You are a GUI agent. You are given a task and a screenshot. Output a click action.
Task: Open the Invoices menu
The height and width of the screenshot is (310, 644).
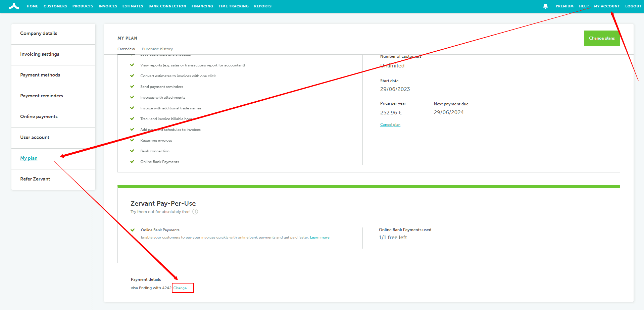[108, 6]
